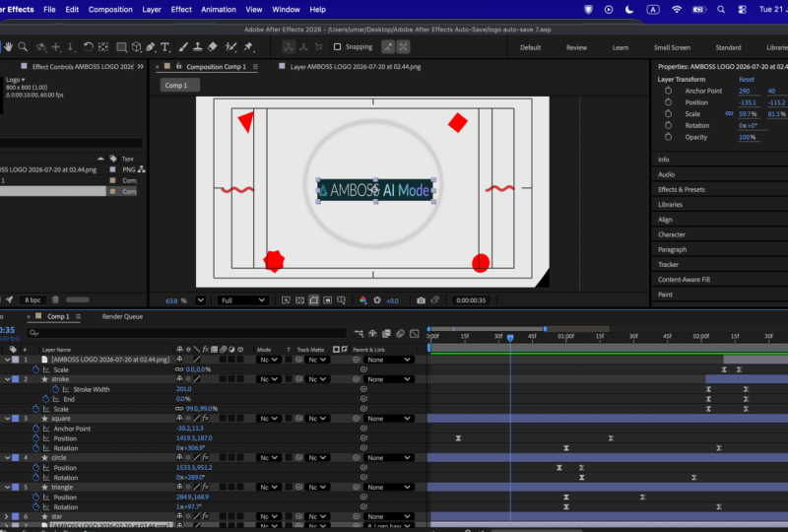
Task: Open the magnification ratio dropdown
Action: (x=201, y=300)
